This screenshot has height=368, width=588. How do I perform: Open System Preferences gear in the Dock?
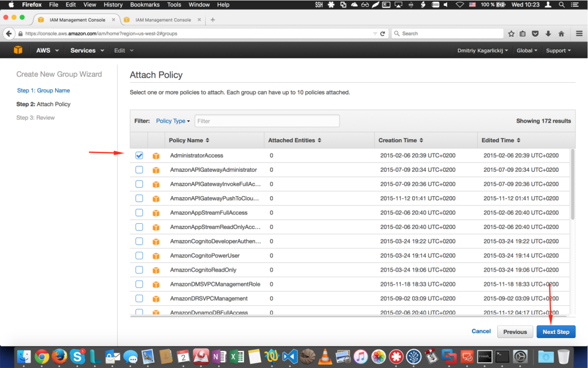[x=520, y=356]
